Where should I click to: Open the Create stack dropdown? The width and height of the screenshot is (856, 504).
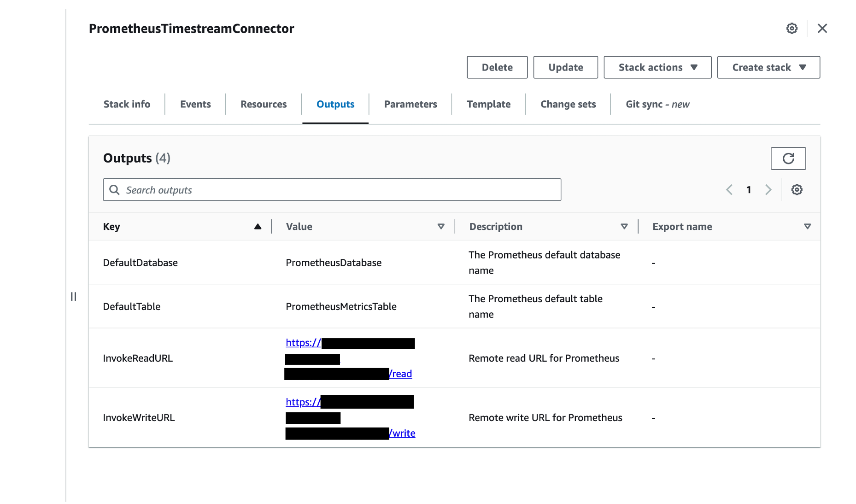coord(768,67)
